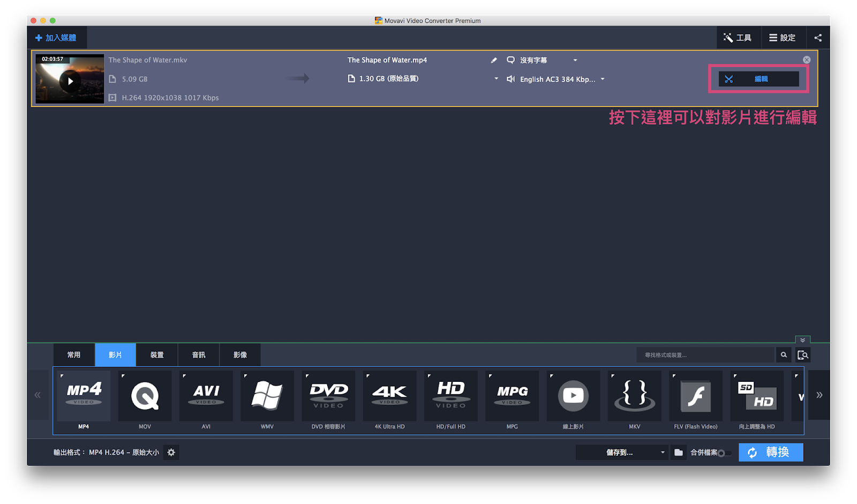Click the format search magnifier button
This screenshot has width=857, height=504.
pos(784,355)
